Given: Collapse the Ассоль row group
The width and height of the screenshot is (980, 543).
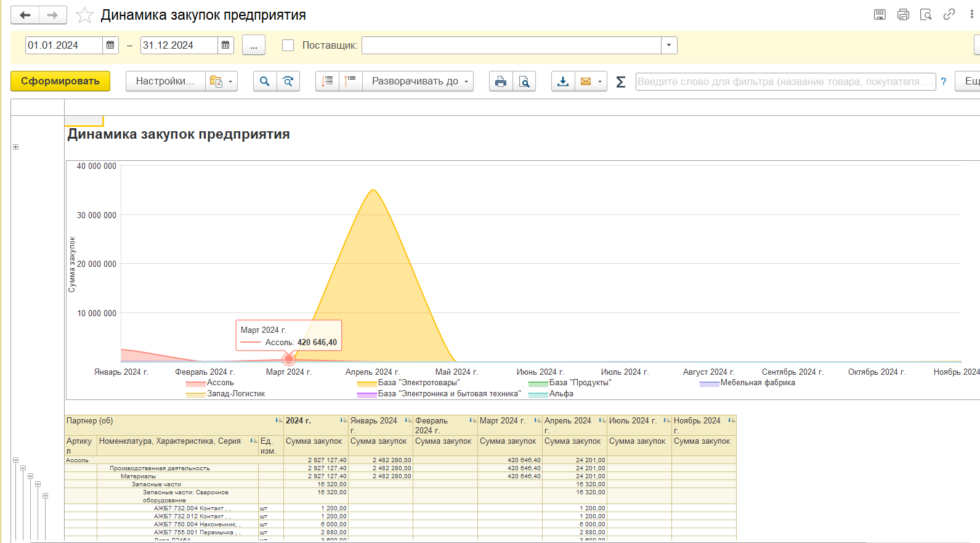Looking at the screenshot, I should pyautogui.click(x=15, y=460).
